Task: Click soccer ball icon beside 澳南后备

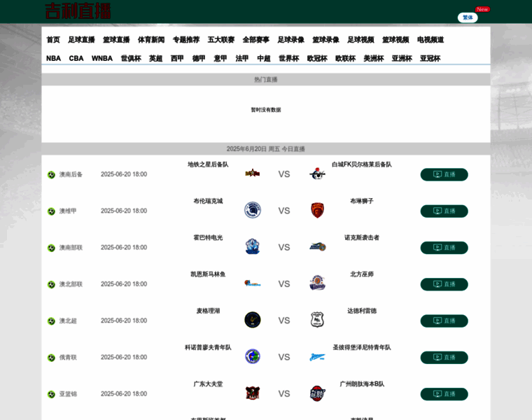Action: [51, 175]
